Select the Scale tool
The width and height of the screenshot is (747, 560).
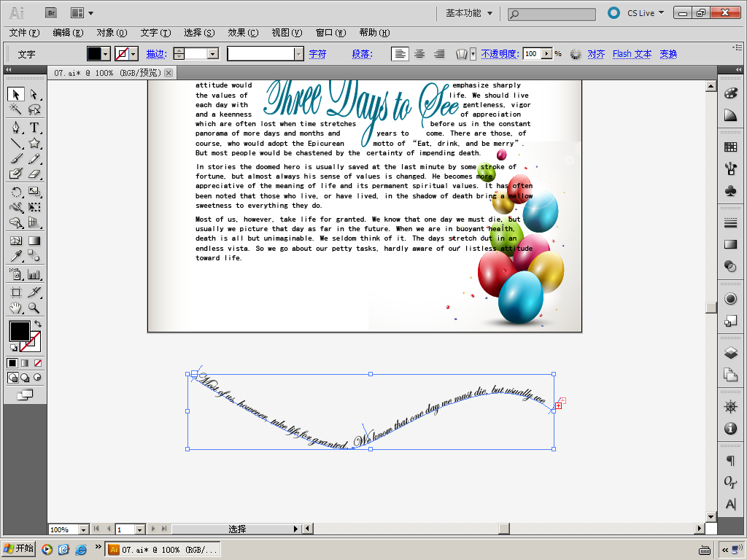34,192
